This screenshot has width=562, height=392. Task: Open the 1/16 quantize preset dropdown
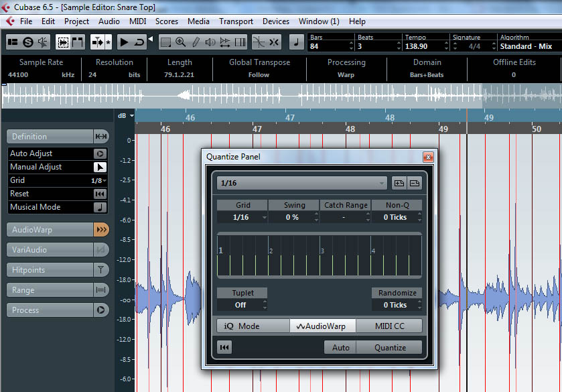coord(302,183)
